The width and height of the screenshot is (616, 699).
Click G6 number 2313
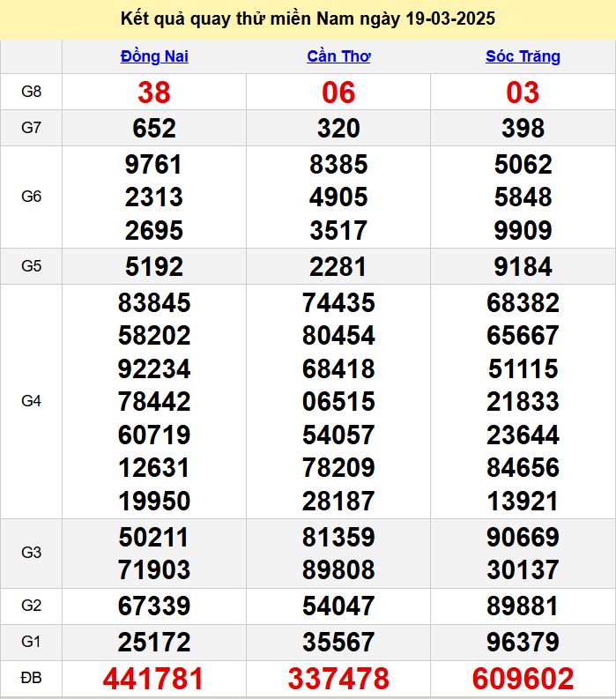pyautogui.click(x=154, y=197)
